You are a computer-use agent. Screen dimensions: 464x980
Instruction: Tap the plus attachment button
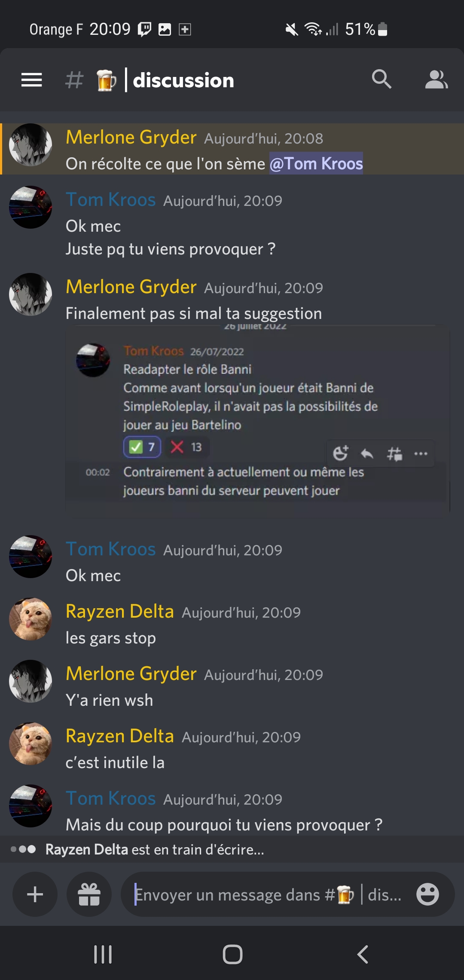(35, 894)
